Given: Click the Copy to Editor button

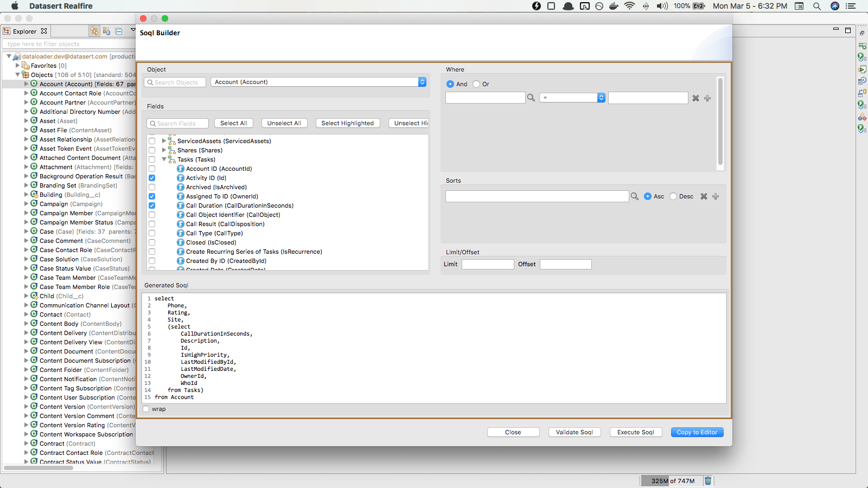Looking at the screenshot, I should (x=697, y=432).
